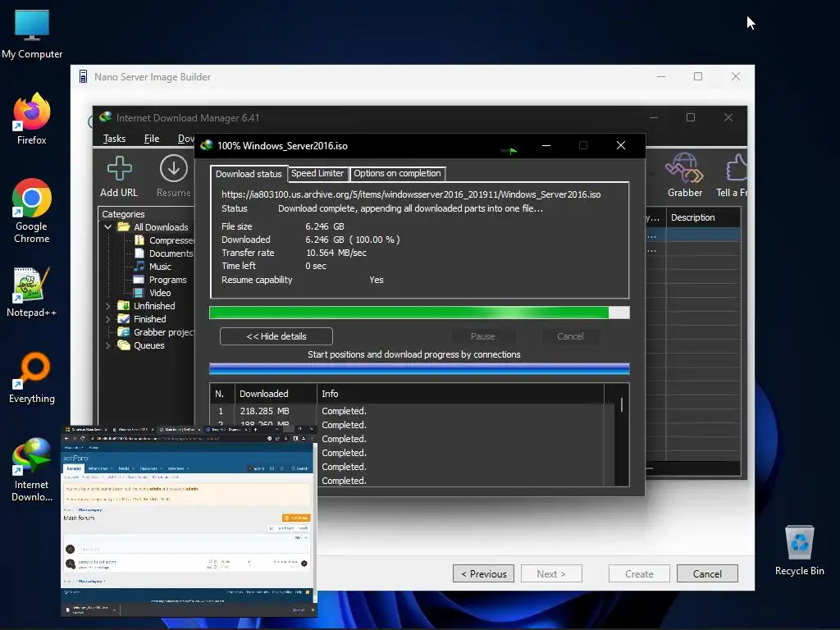Open Internet Download Manager desktop shortcut
Image resolution: width=840 pixels, height=630 pixels.
click(x=32, y=470)
